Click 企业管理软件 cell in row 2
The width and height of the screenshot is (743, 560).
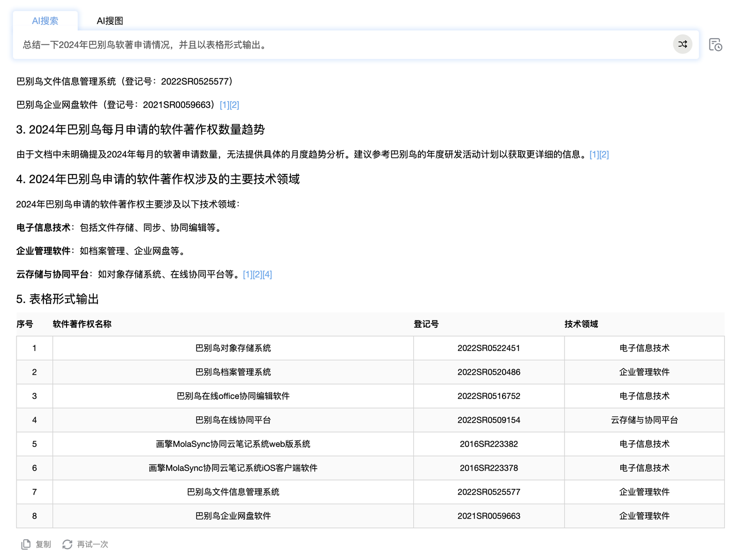pos(644,372)
